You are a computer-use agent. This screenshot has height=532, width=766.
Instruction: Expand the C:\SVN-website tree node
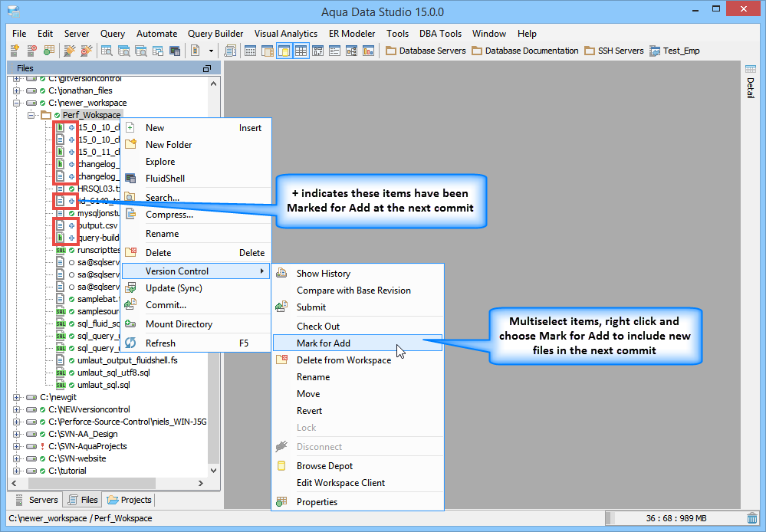tap(17, 458)
